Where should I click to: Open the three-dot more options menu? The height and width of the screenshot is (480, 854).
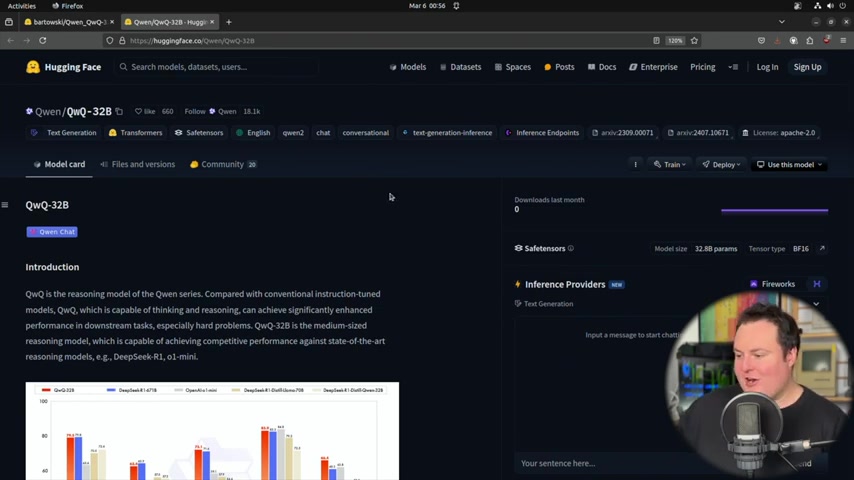point(635,165)
